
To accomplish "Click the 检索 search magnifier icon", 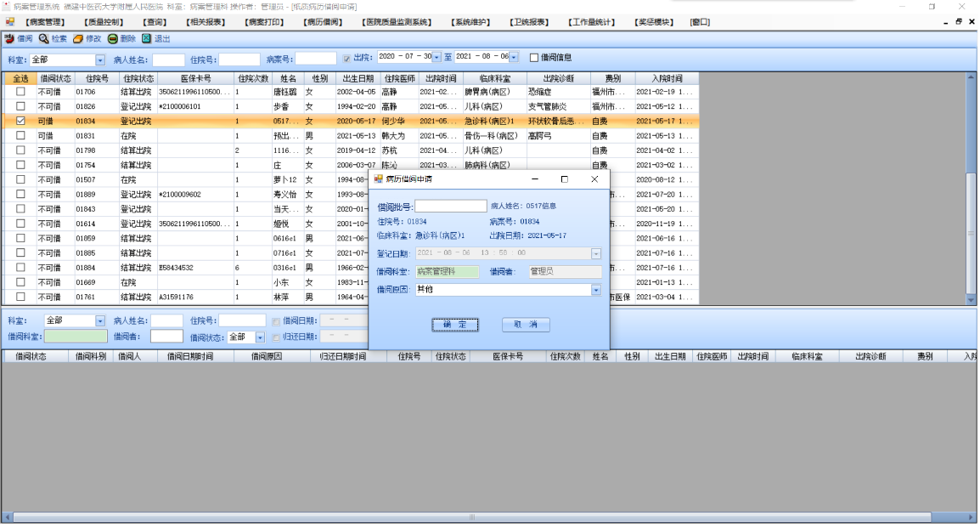I will [43, 39].
